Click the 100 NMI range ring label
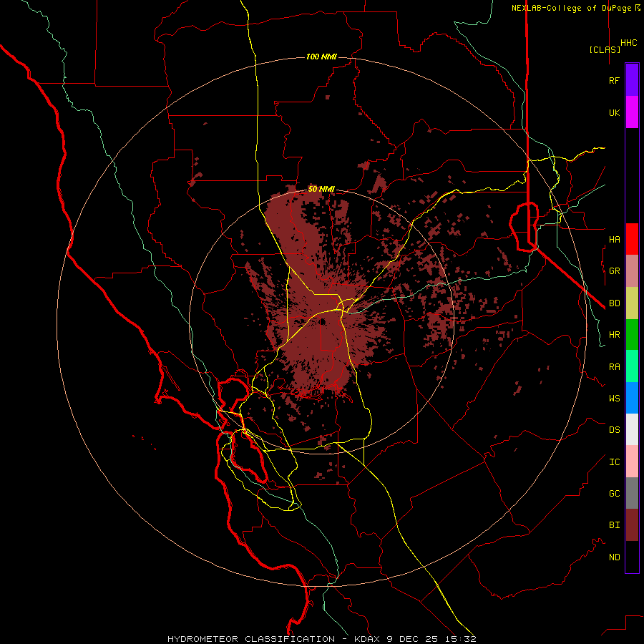 (x=321, y=57)
